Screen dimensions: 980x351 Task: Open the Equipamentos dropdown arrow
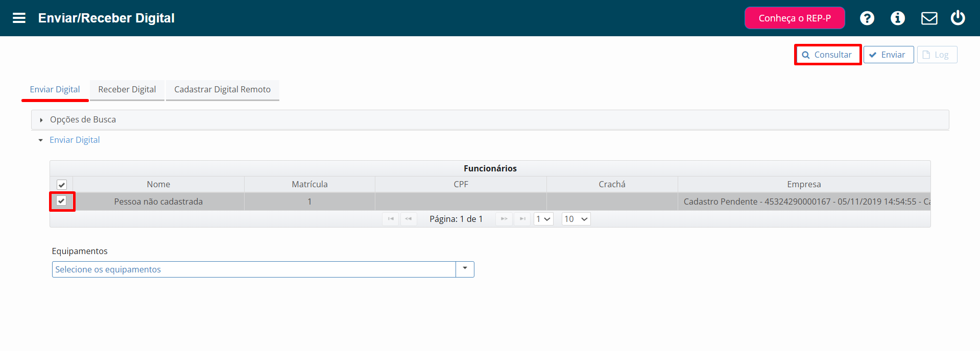[465, 269]
